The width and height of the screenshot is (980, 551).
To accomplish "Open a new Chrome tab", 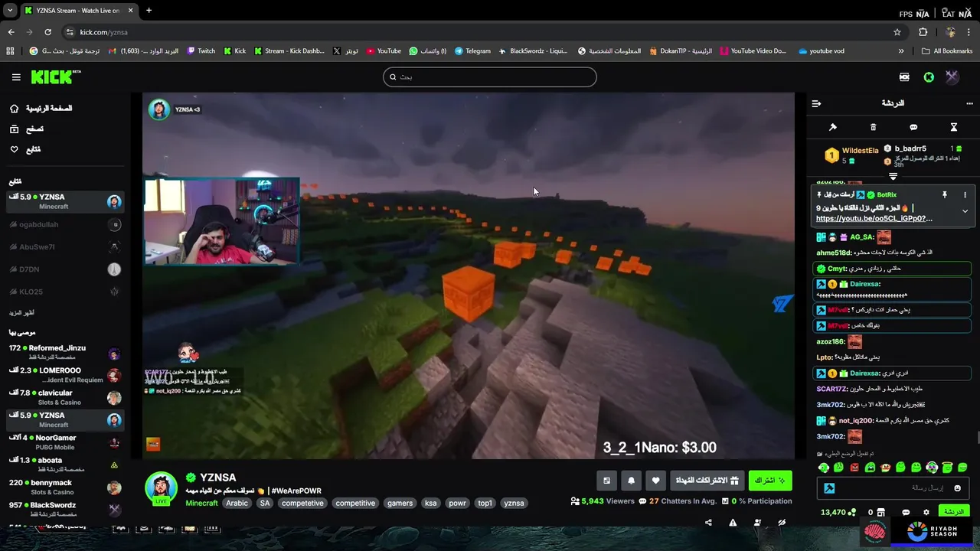I will click(149, 11).
